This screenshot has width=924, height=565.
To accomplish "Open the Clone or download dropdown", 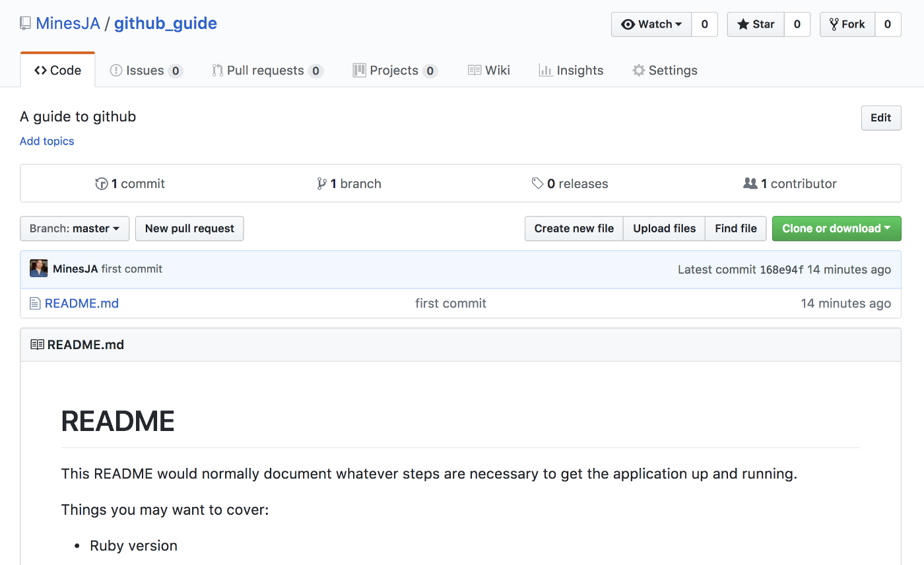I will pos(836,228).
